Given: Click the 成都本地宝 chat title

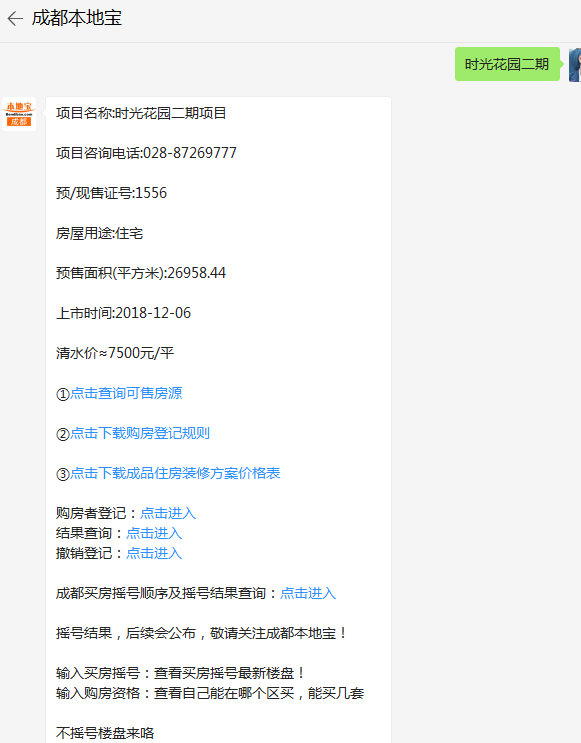Looking at the screenshot, I should click(x=77, y=18).
